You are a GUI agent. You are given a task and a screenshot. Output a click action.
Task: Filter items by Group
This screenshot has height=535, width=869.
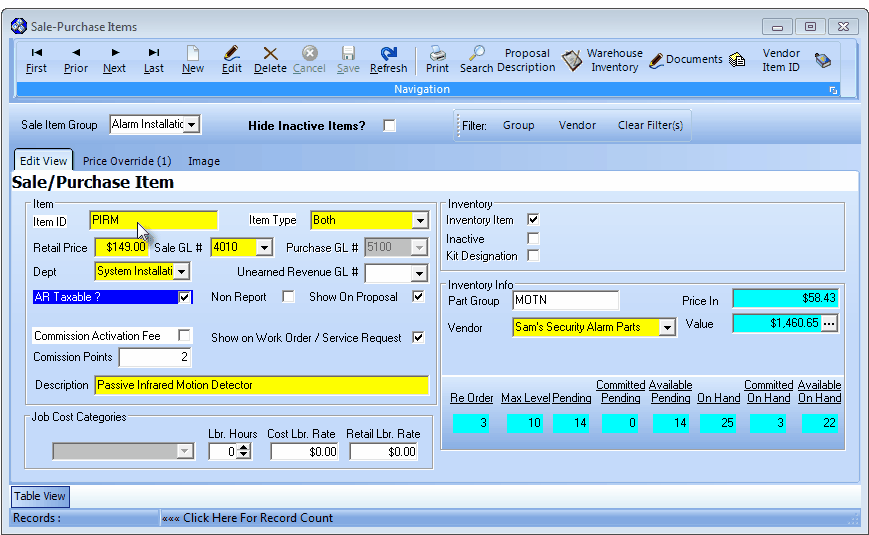click(x=519, y=125)
